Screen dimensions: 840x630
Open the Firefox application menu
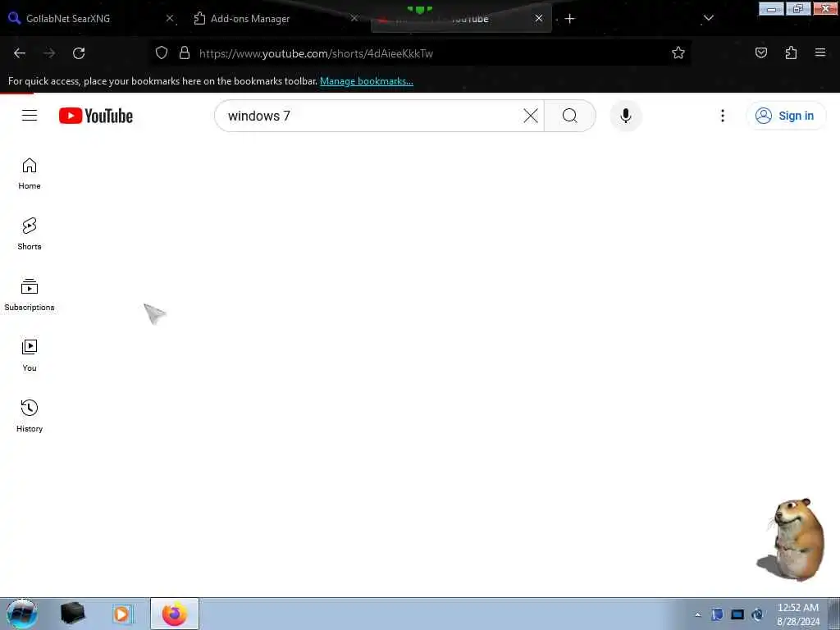[820, 52]
